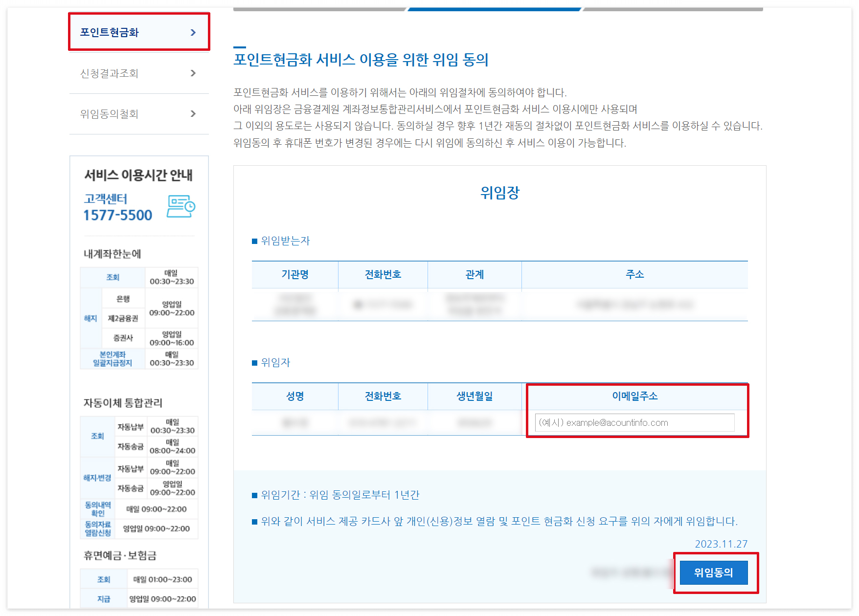Open the 포인트현금화 sidebar menu

[110, 32]
